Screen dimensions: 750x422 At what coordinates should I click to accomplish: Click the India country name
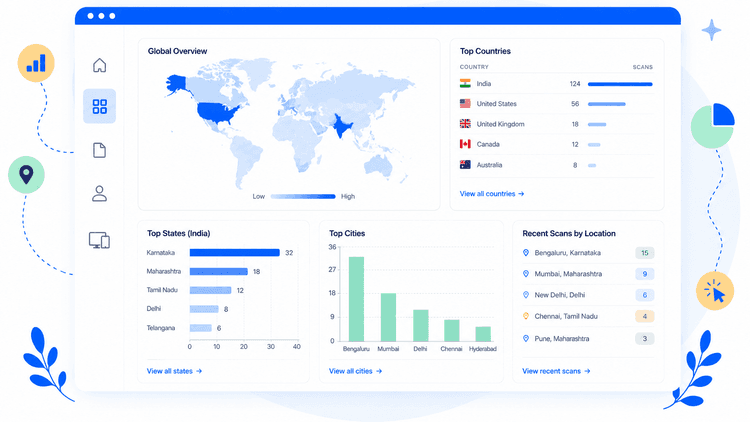tap(484, 83)
